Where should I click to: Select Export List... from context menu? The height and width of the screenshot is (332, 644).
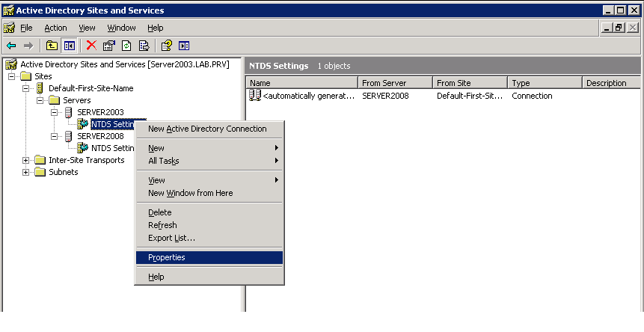[209, 238]
